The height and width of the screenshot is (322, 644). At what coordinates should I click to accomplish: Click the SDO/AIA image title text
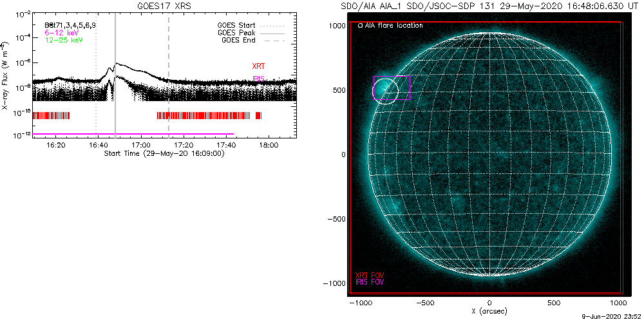489,7
